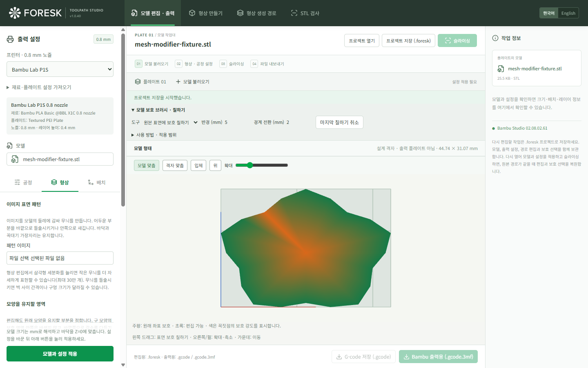588x368 pixels.
Task: Click the cube icon of 형상 만들기
Action: (192, 13)
